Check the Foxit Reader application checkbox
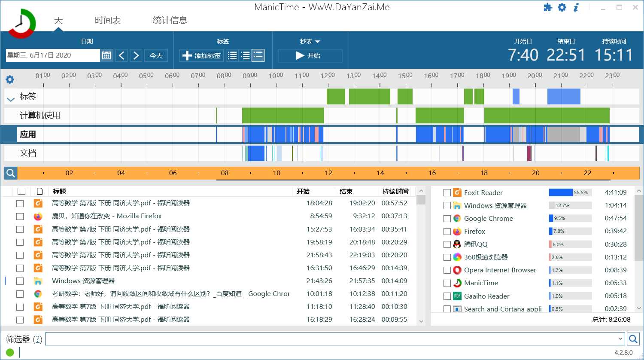The height and width of the screenshot is (360, 644). pyautogui.click(x=447, y=192)
